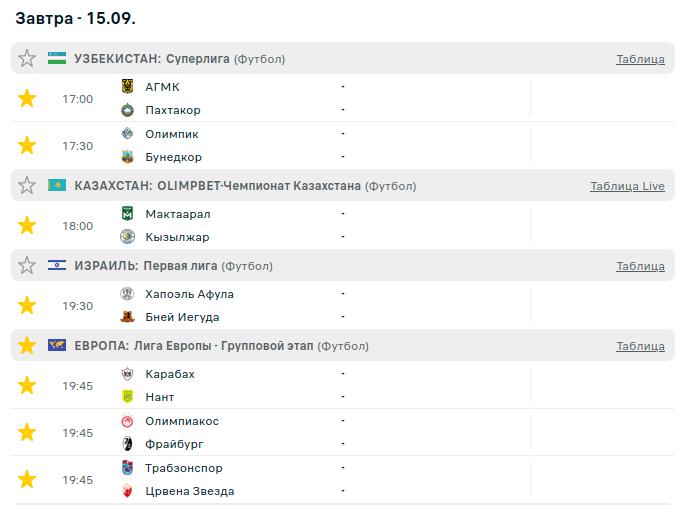This screenshot has height=505, width=684.
Task: Click the AGMK team logo
Action: pyautogui.click(x=127, y=87)
